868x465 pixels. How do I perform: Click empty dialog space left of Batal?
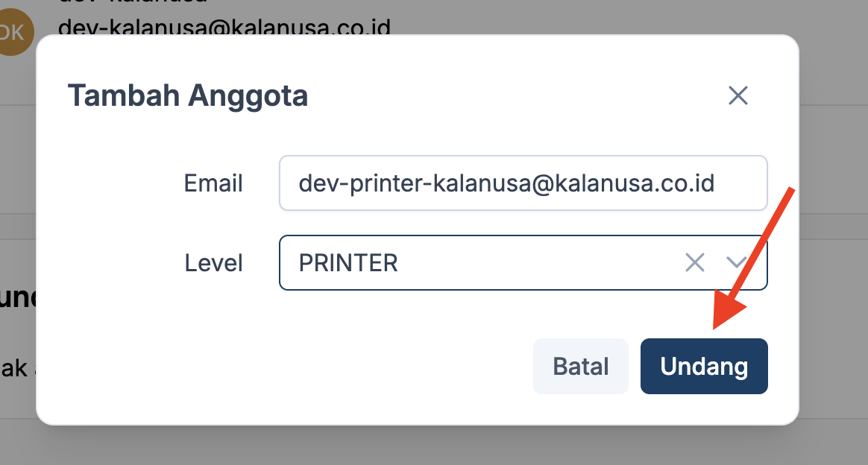[298, 366]
